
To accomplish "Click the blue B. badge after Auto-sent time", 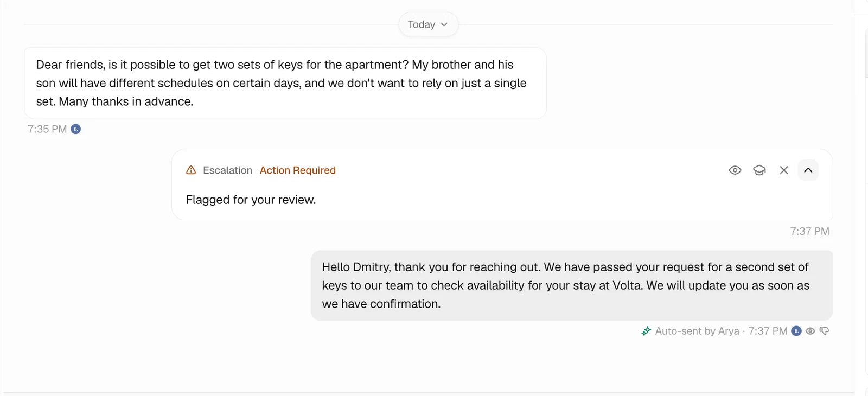I will click(x=796, y=331).
